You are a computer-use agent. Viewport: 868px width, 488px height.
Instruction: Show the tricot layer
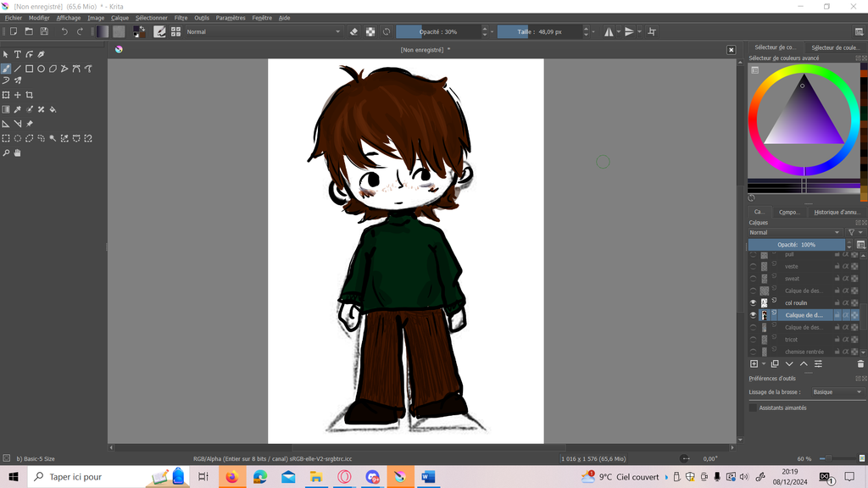coord(753,339)
